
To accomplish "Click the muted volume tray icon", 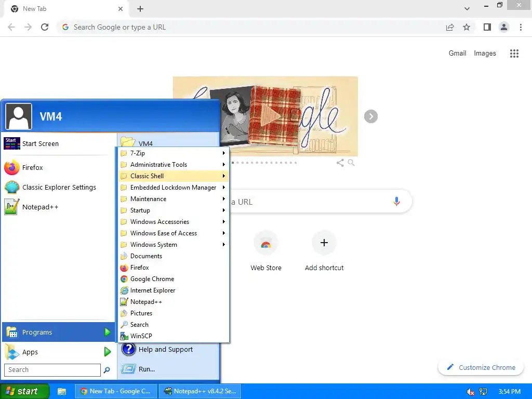I will (470, 392).
